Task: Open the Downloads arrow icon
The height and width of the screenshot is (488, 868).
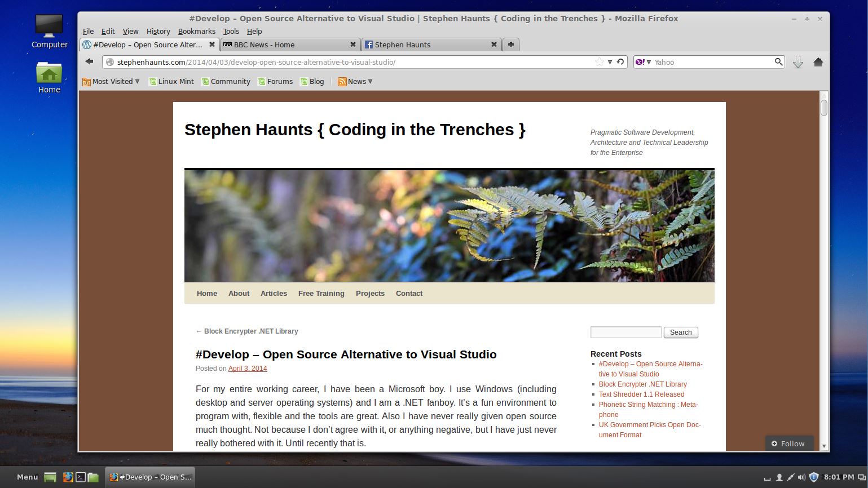Action: coord(798,62)
